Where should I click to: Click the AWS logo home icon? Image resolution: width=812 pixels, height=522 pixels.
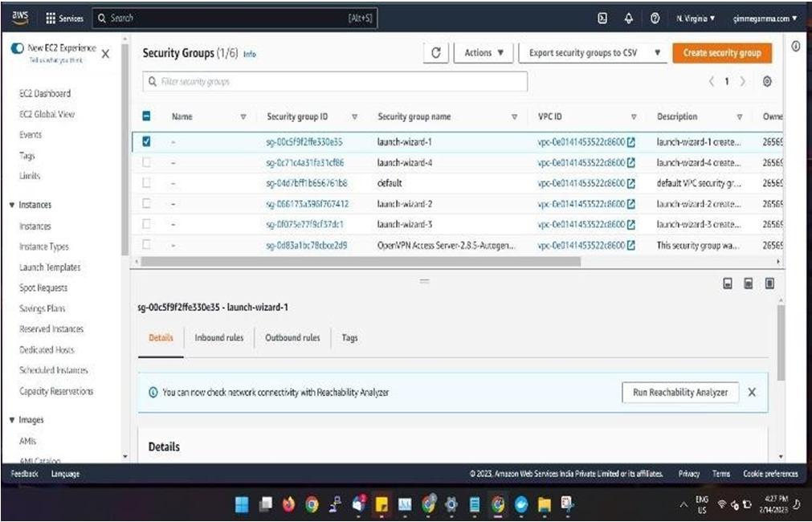tap(20, 18)
